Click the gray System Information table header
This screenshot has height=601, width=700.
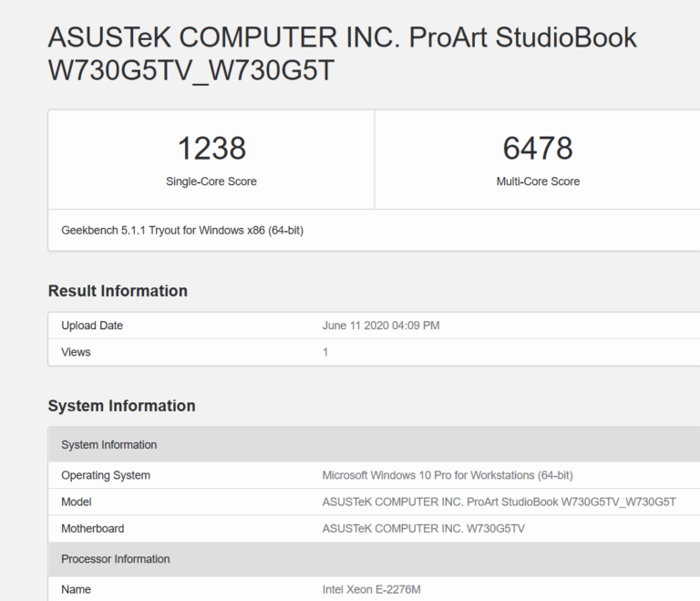(x=109, y=445)
